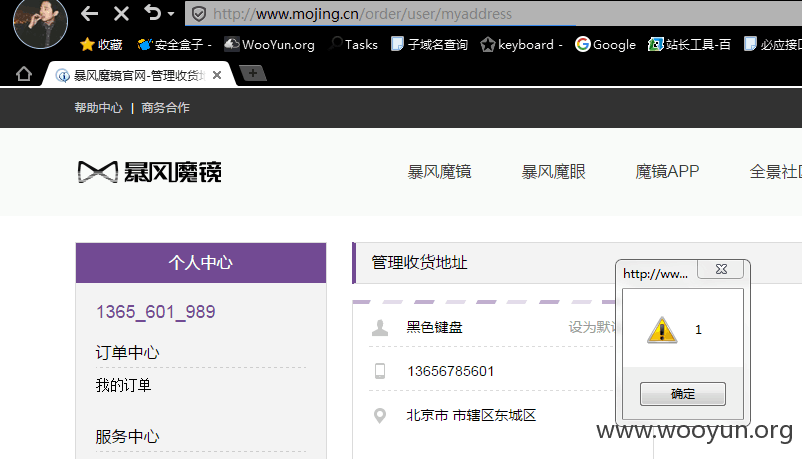The image size is (802, 459).
Task: Select the 暴风魔镜官网 tab
Action: pos(138,75)
